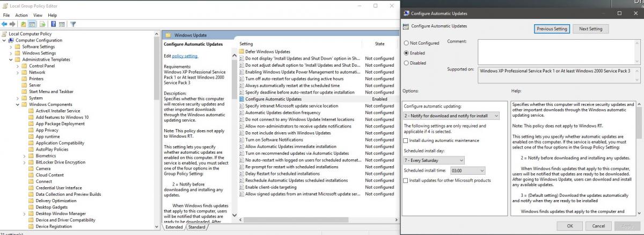Click the Control Panel folder icon
Viewport: 644px width, 235px height.
(25, 66)
